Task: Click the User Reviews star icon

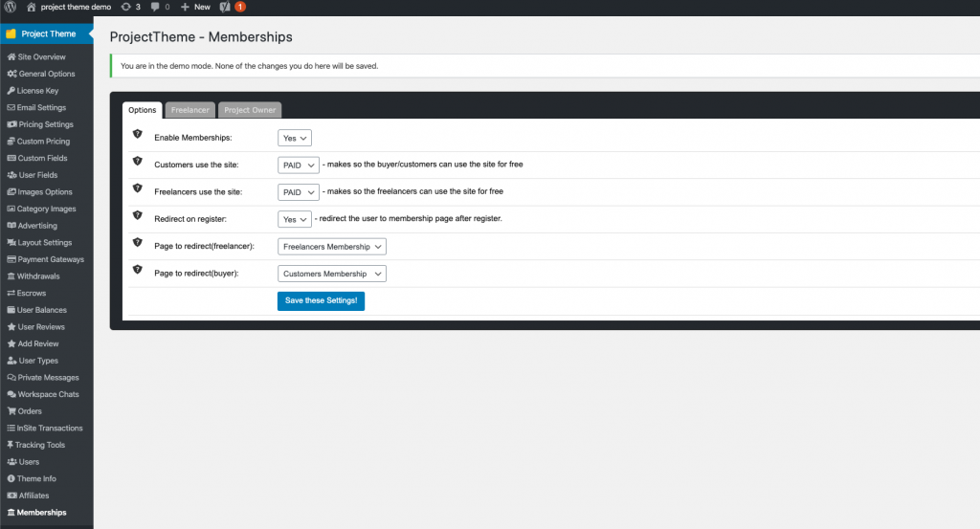Action: coord(11,326)
